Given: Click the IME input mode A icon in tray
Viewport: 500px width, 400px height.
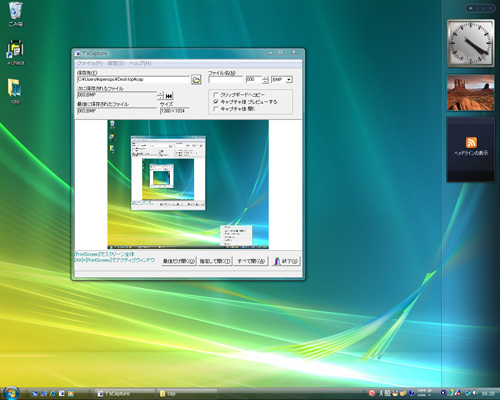Looking at the screenshot, I should (x=381, y=393).
